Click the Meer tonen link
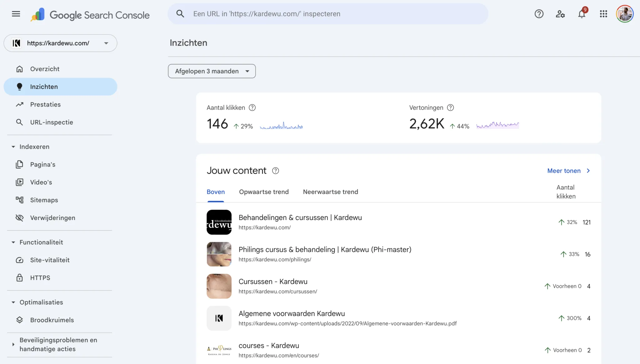Viewport: 640px width, 364px height. [x=568, y=171]
